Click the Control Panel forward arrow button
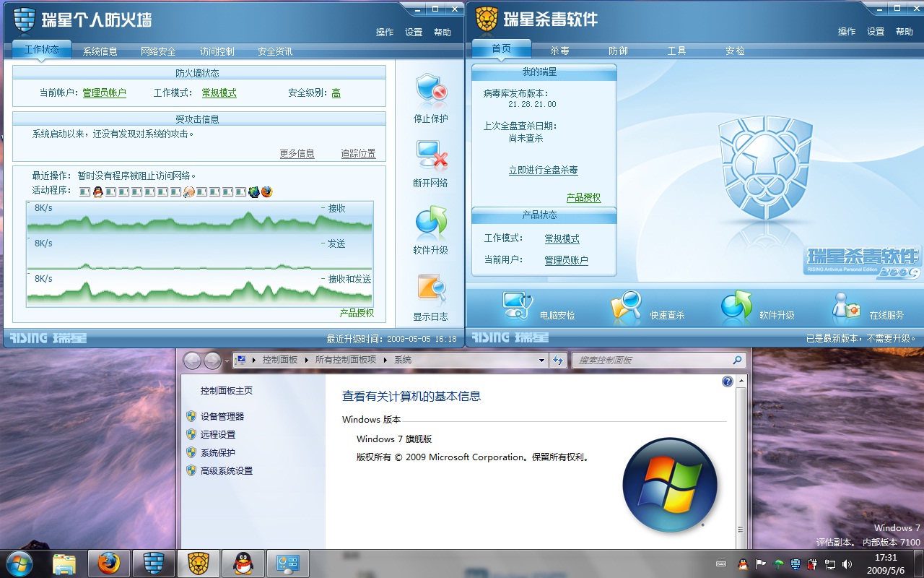This screenshot has width=924, height=578. [212, 360]
